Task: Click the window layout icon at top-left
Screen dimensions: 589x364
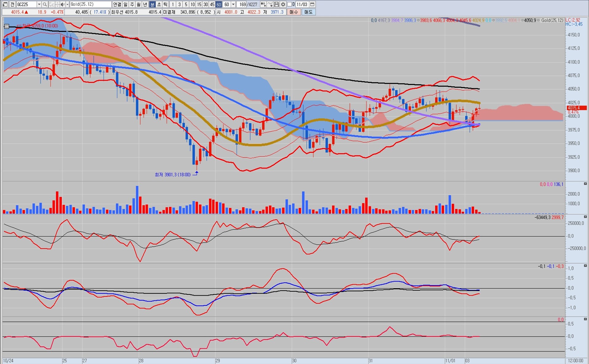Action: coord(5,4)
